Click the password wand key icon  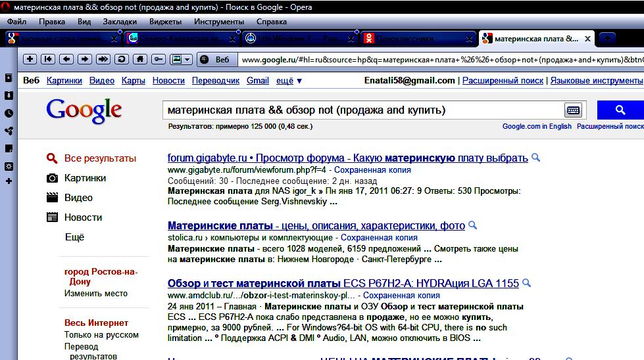pos(158,59)
